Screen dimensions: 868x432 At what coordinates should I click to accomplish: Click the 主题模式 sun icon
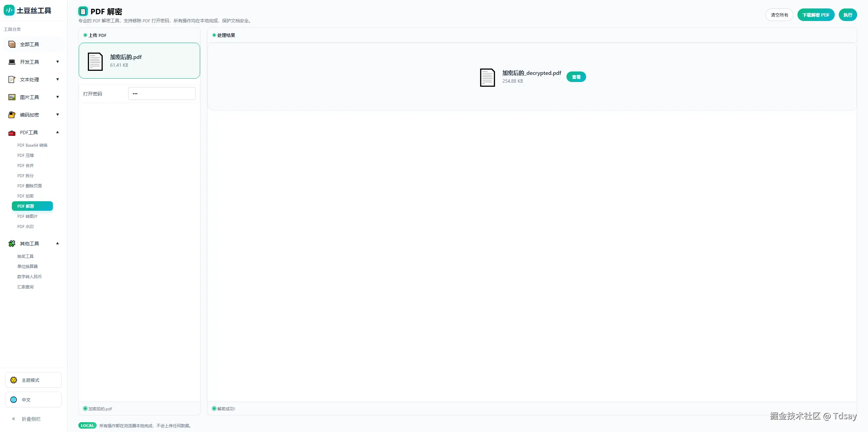(x=14, y=380)
